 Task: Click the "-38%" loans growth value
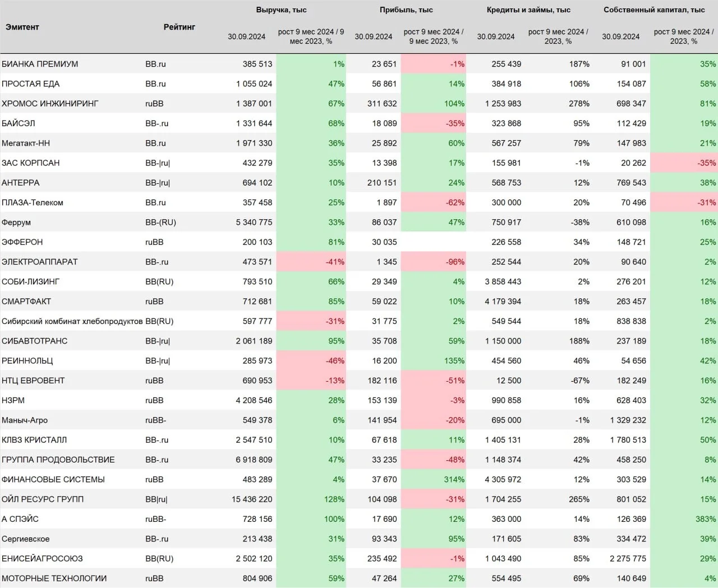point(581,223)
